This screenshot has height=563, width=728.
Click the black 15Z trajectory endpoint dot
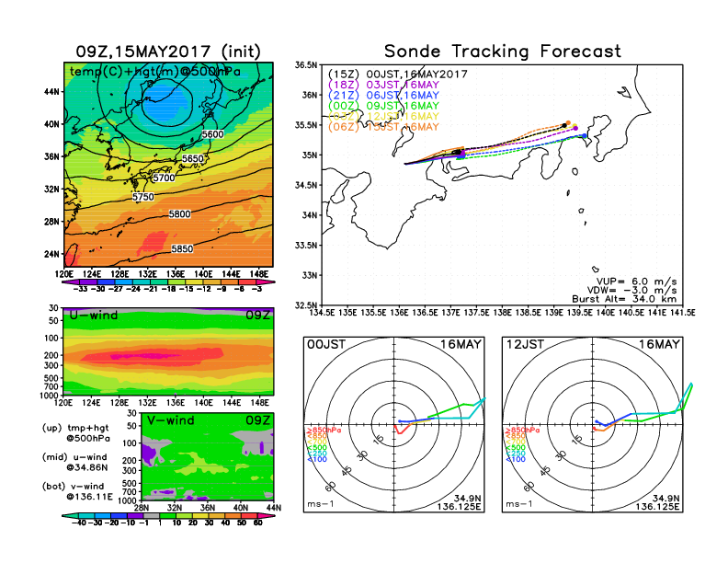coord(563,125)
